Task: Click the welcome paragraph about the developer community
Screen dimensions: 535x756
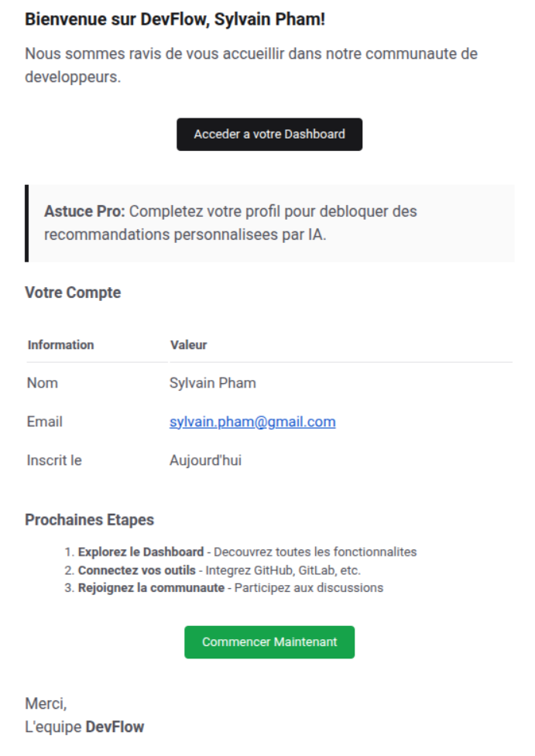Action: [x=251, y=66]
